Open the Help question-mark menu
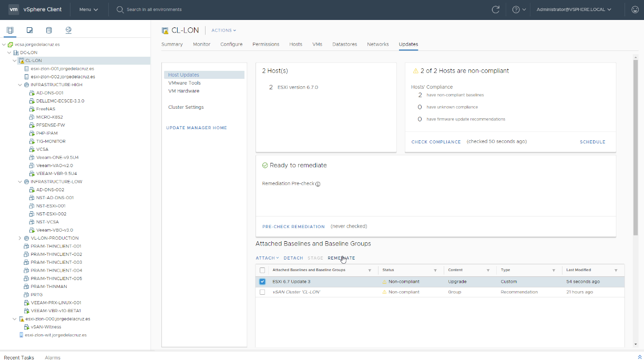This screenshot has height=361, width=644. [518, 9]
